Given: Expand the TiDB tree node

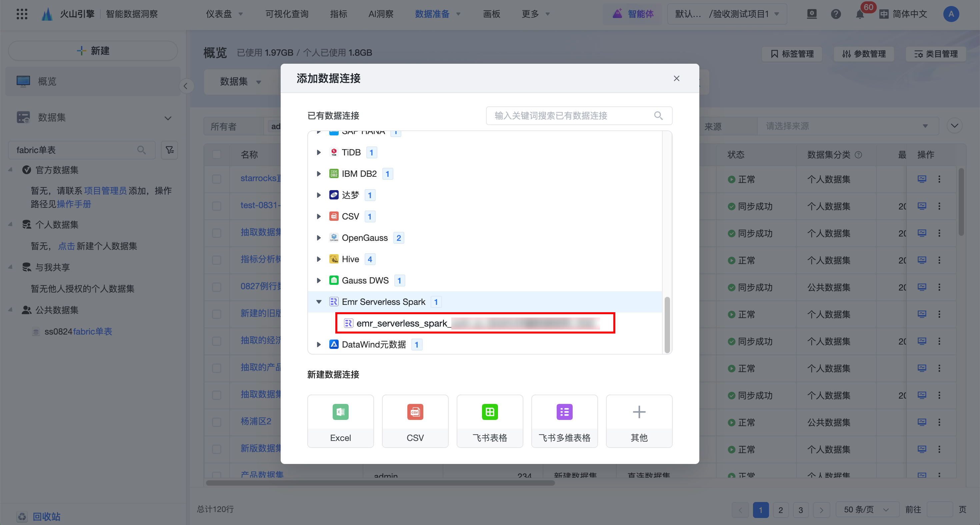Looking at the screenshot, I should tap(319, 153).
